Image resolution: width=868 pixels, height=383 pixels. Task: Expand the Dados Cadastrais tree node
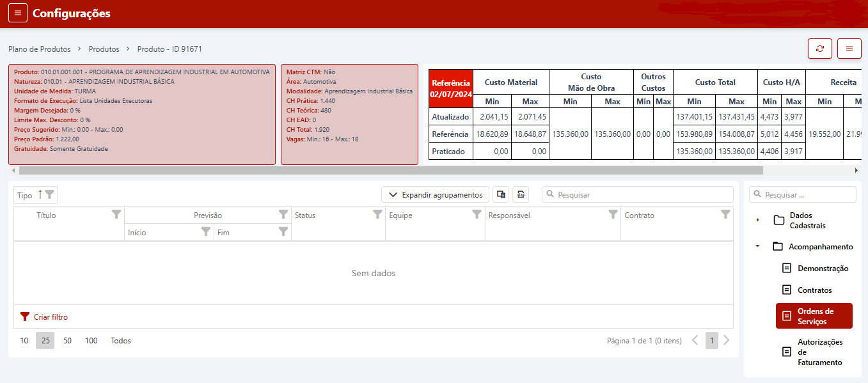758,220
